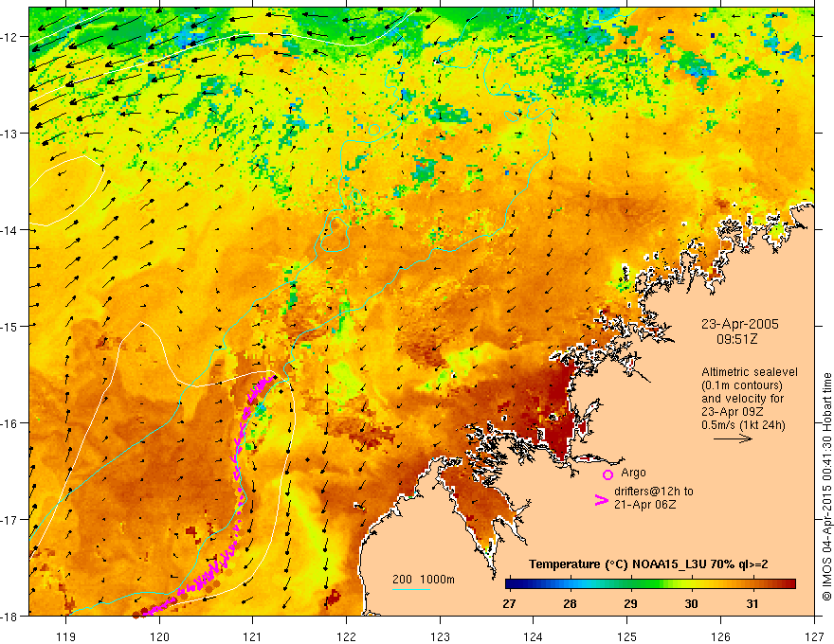This screenshot has width=834, height=644.
Task: Click the IMOS copyright timestamp text
Action: [826, 487]
